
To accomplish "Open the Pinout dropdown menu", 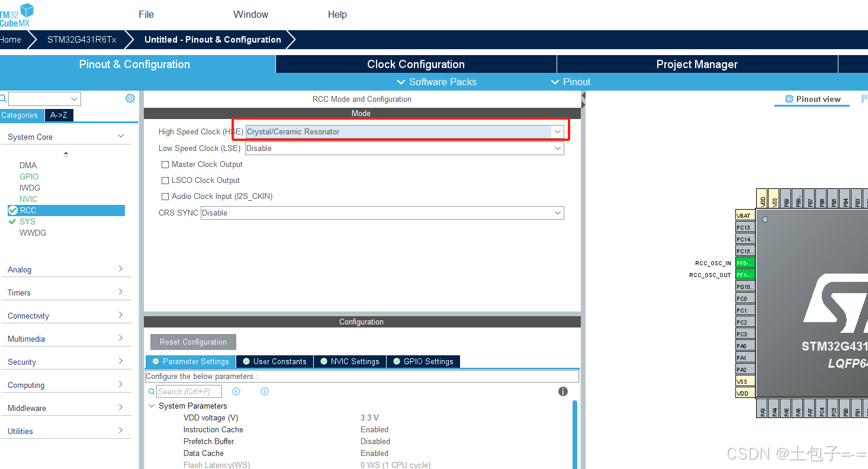I will coord(571,82).
